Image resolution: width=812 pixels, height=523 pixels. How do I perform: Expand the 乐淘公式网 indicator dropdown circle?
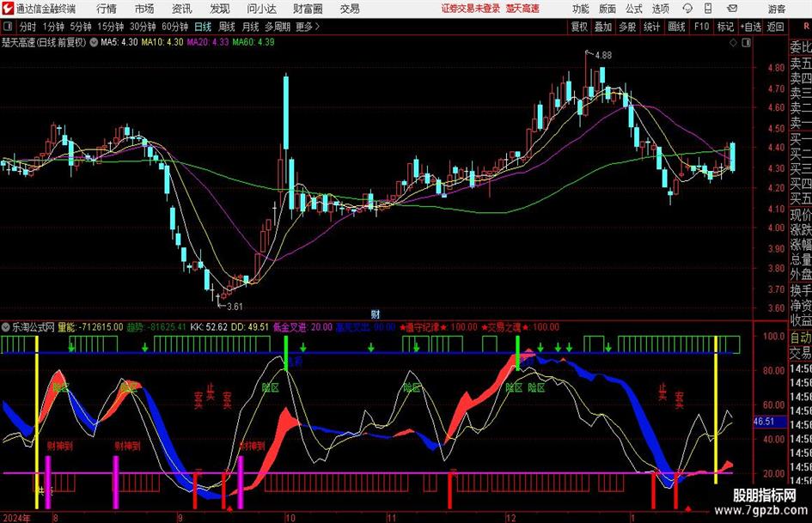[6, 327]
